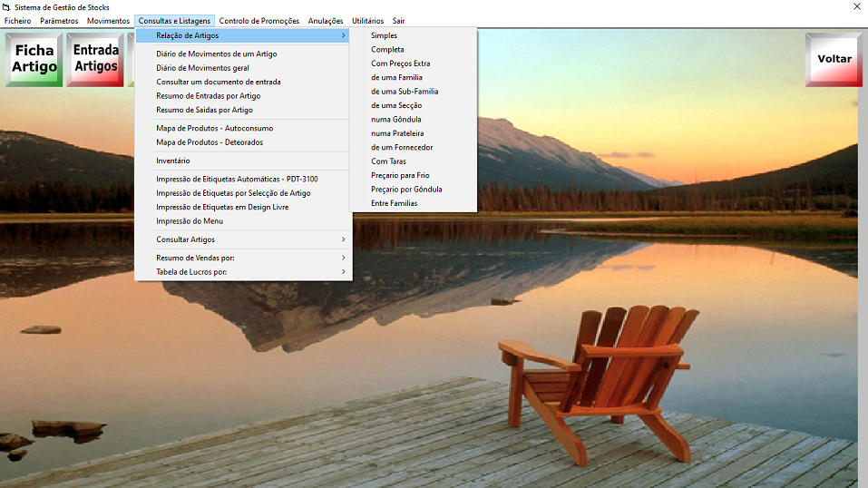Click Impressão de Etiquetas em Design Livre
The height and width of the screenshot is (488, 868).
222,207
